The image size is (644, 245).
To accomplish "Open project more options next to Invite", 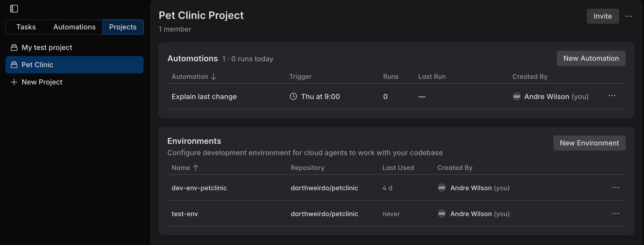I will tap(629, 16).
